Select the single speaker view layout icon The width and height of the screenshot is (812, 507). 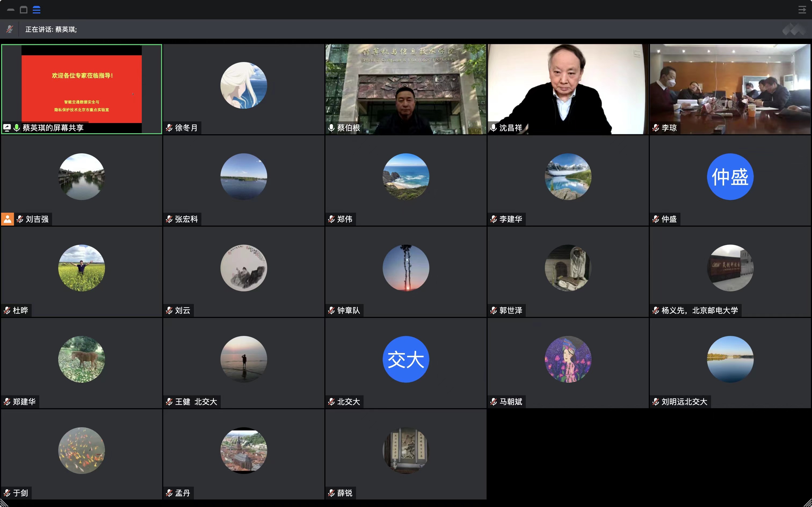[23, 10]
